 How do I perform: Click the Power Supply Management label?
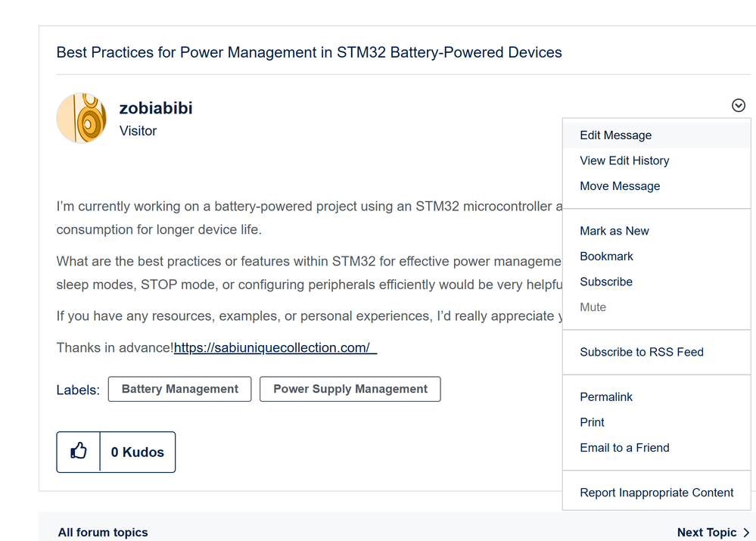(350, 389)
